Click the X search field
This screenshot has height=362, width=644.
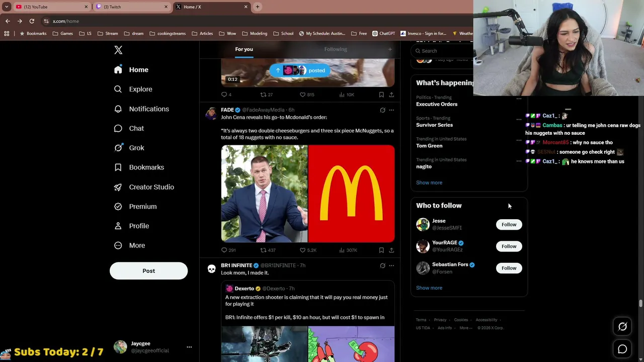click(442, 51)
